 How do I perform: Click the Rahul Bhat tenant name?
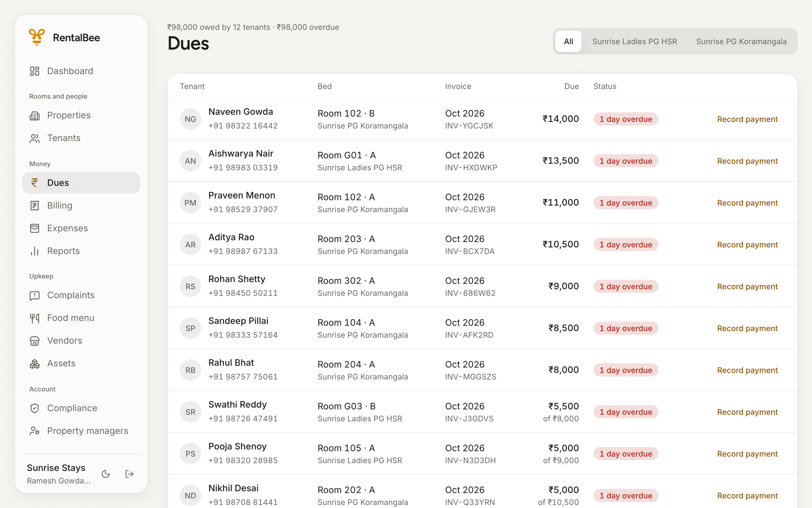coord(231,363)
